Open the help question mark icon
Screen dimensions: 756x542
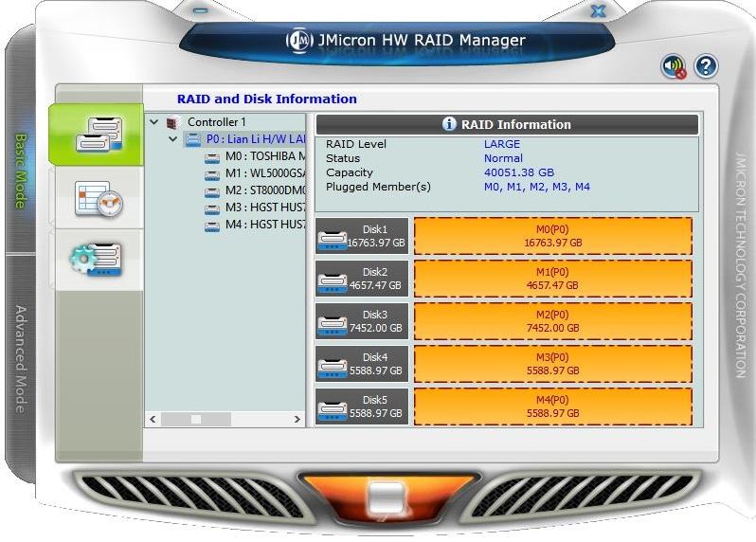[706, 66]
